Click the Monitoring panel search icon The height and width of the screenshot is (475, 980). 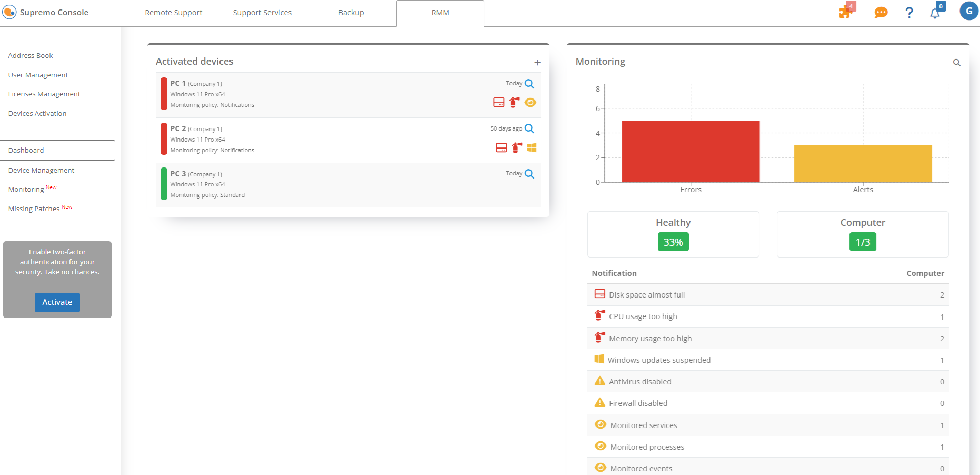[x=957, y=63]
